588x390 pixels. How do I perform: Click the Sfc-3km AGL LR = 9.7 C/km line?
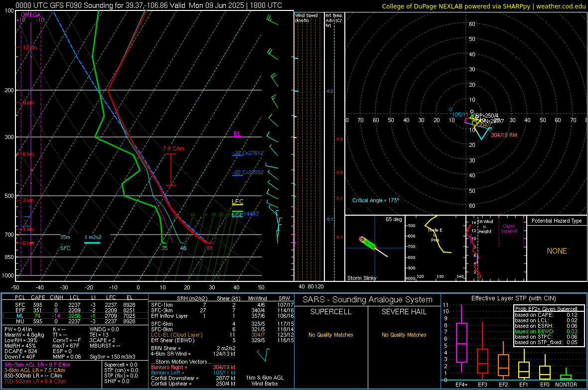37,365
